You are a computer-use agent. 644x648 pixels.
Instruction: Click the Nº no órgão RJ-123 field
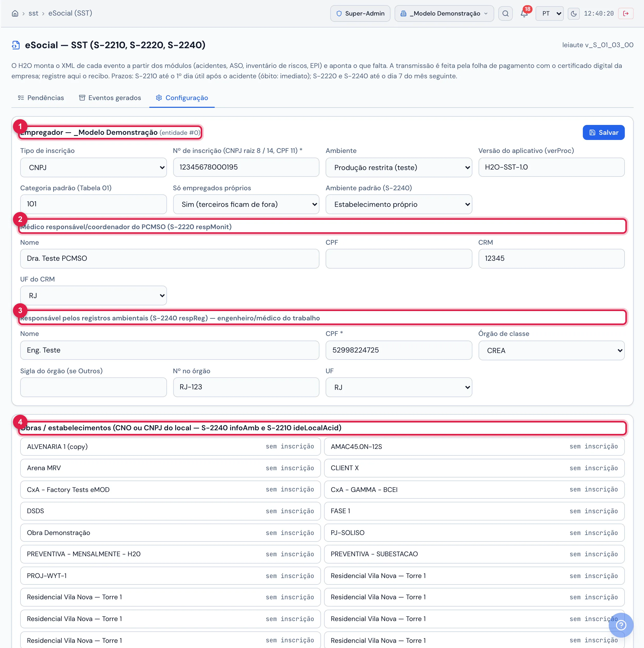[246, 387]
